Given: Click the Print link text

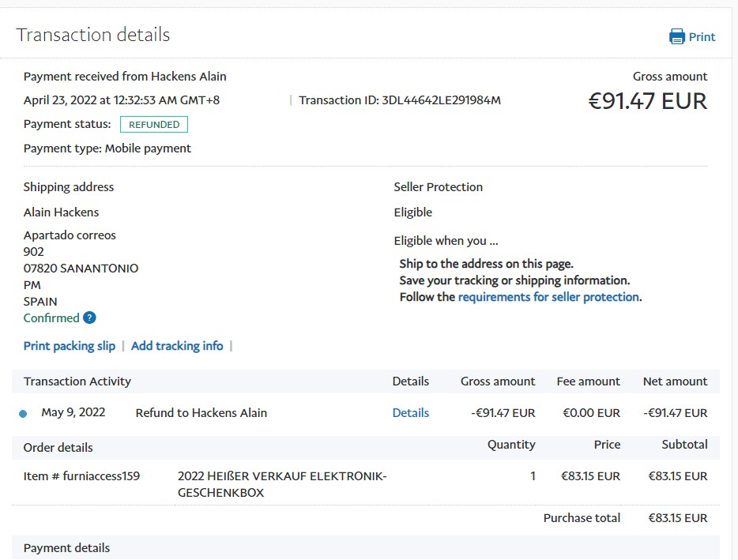Looking at the screenshot, I should pos(702,37).
